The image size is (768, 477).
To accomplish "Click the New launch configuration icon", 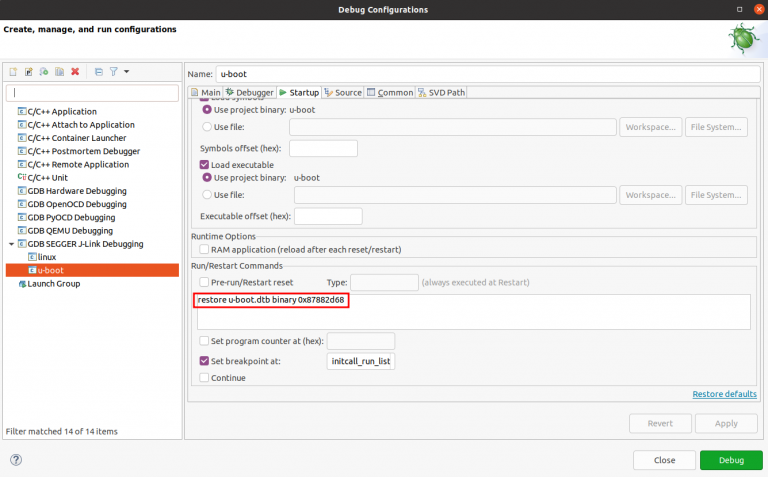I will tap(13, 72).
